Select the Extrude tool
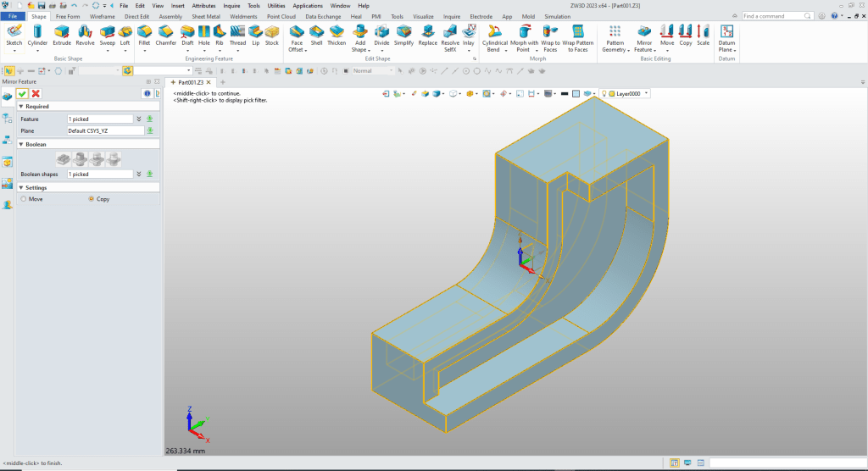Viewport: 868px width, 471px height. (62, 34)
